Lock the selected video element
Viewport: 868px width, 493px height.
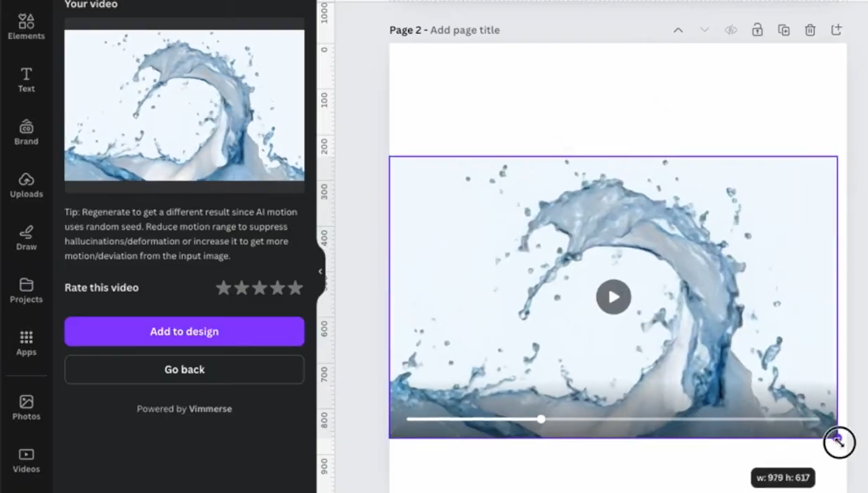point(757,30)
